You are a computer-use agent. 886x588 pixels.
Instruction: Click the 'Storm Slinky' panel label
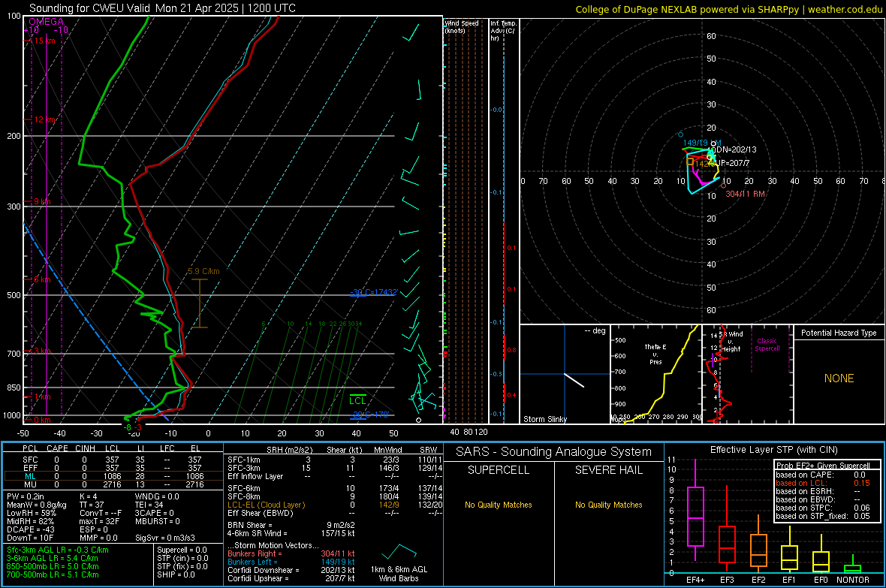point(545,419)
